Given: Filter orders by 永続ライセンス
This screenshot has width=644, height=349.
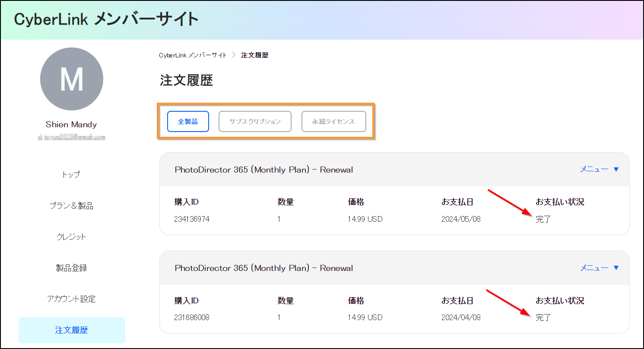Looking at the screenshot, I should [x=333, y=121].
